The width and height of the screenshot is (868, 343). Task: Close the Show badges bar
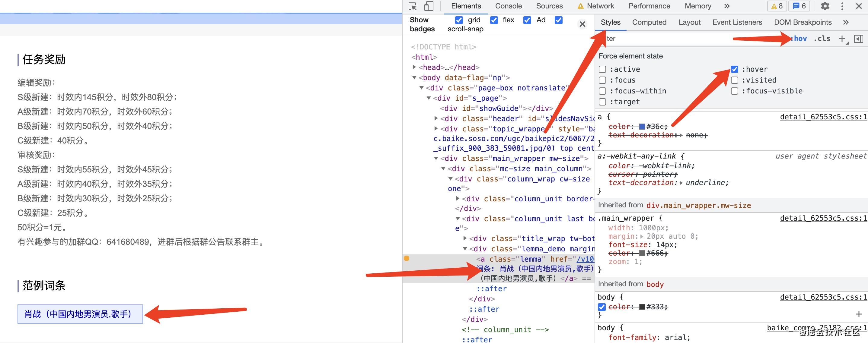582,24
